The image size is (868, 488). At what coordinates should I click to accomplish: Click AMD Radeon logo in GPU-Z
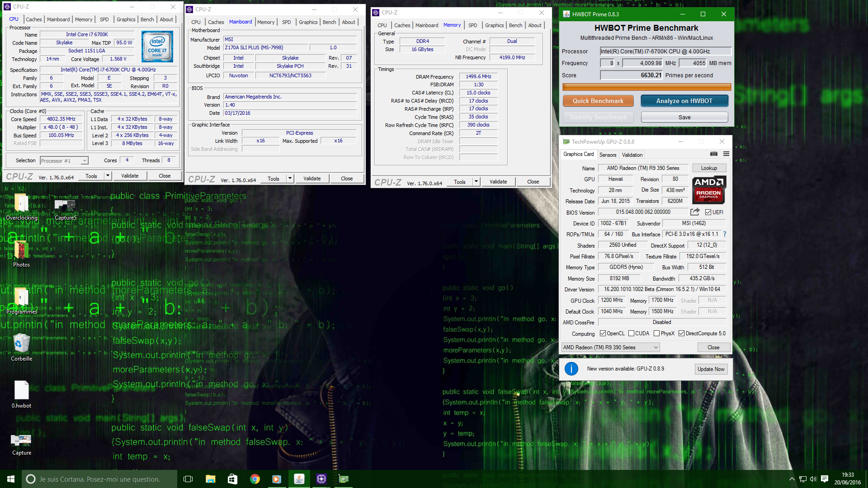709,190
